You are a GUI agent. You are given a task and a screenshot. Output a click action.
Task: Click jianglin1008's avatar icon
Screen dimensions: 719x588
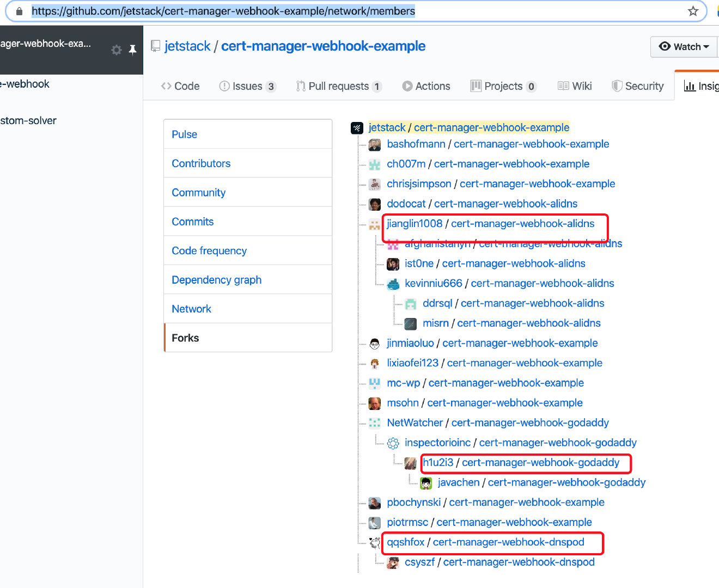pos(375,224)
